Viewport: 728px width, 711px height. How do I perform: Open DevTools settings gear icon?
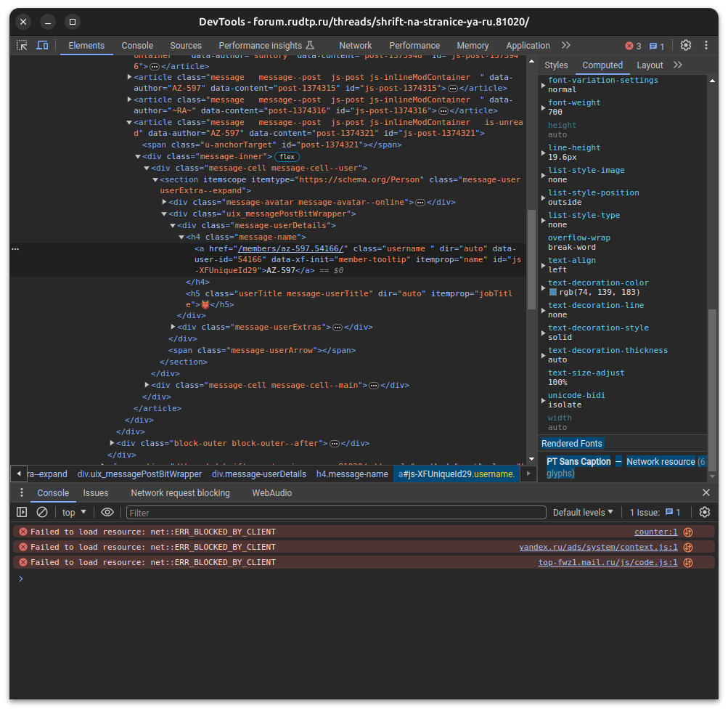[686, 46]
